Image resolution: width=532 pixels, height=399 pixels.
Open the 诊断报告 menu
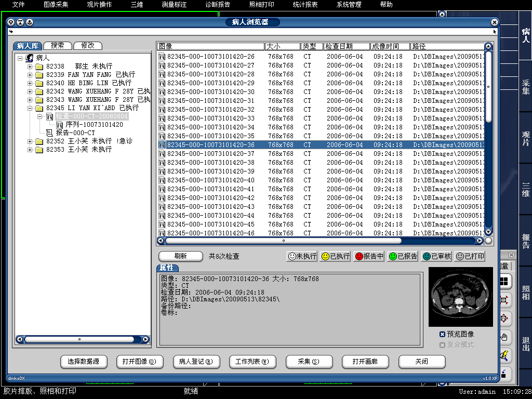click(x=218, y=4)
